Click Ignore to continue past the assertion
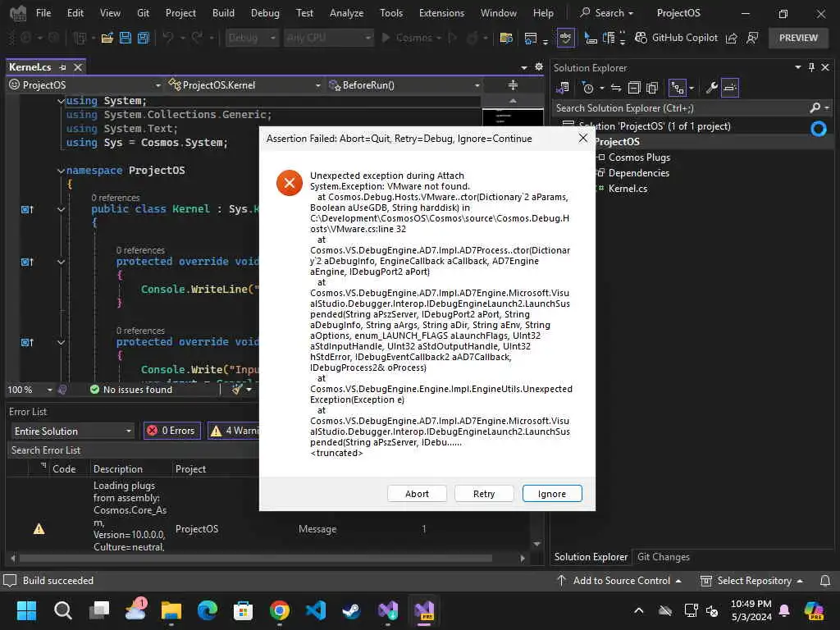 pyautogui.click(x=552, y=493)
